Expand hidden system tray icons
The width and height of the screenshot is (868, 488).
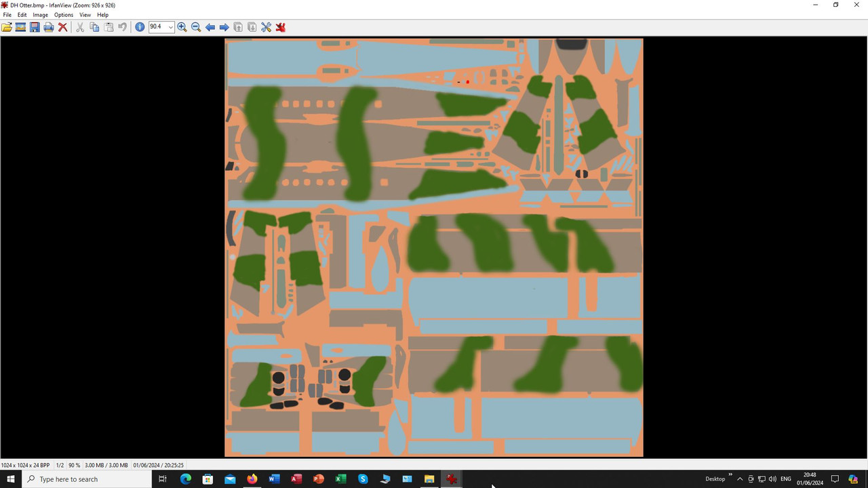coord(739,479)
